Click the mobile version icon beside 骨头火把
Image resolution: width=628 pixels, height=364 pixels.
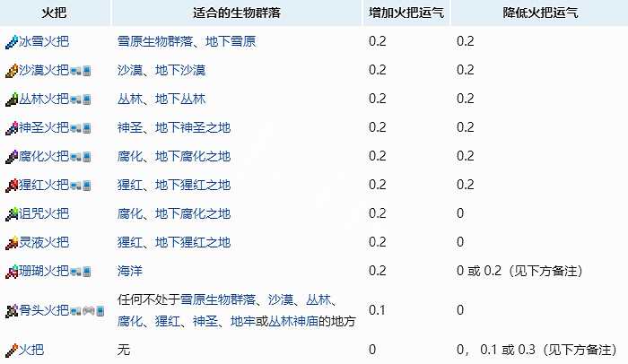(x=100, y=311)
